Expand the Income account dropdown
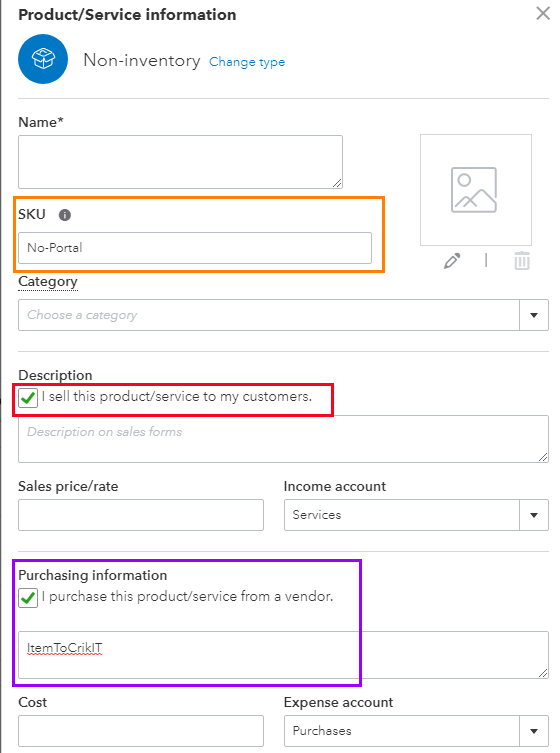The image size is (560, 753). [x=534, y=515]
